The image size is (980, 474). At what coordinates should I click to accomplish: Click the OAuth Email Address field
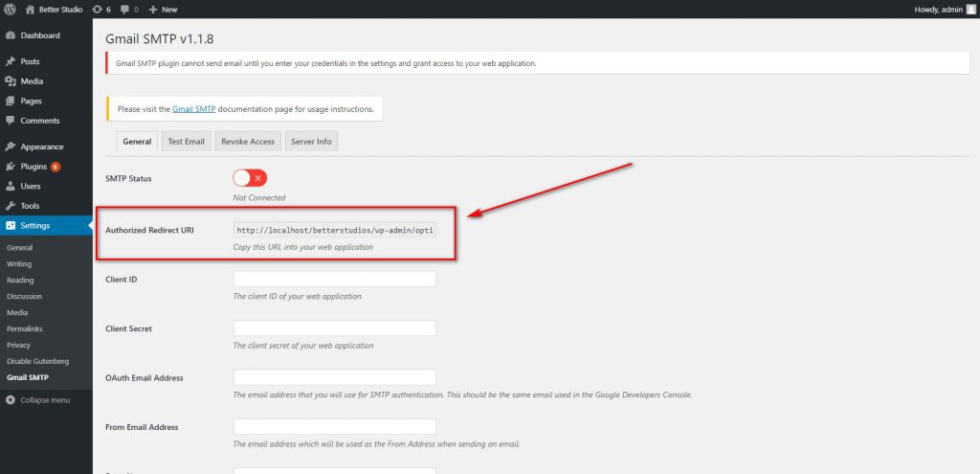(334, 377)
